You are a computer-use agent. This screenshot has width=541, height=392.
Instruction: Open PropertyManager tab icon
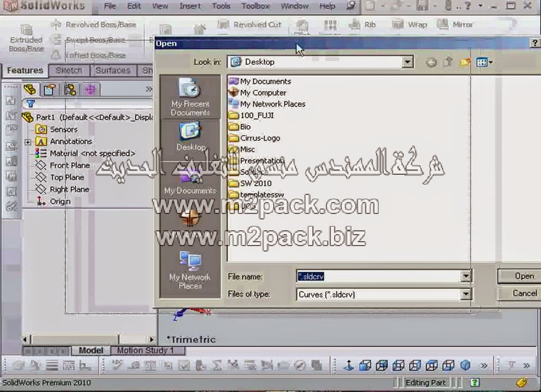point(50,90)
